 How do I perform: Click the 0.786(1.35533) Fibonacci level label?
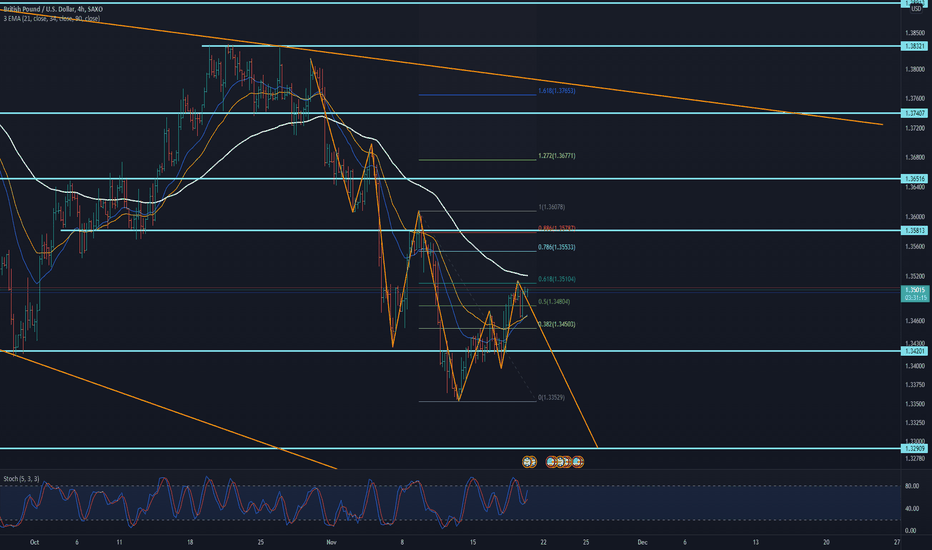(x=556, y=247)
